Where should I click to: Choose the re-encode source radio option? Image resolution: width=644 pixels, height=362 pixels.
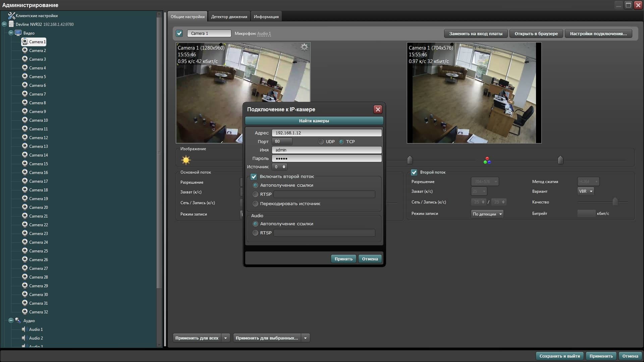coord(256,204)
